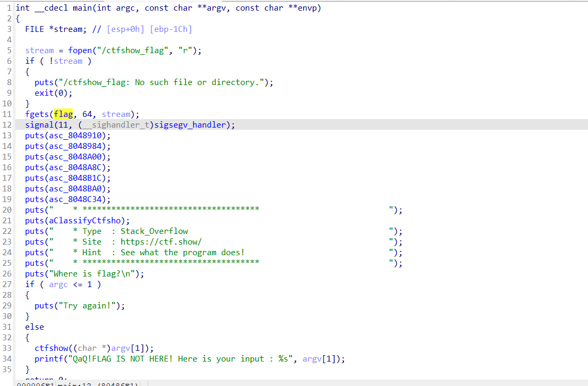The width and height of the screenshot is (588, 386).
Task: Jump to the ctfshow function call
Action: point(52,348)
